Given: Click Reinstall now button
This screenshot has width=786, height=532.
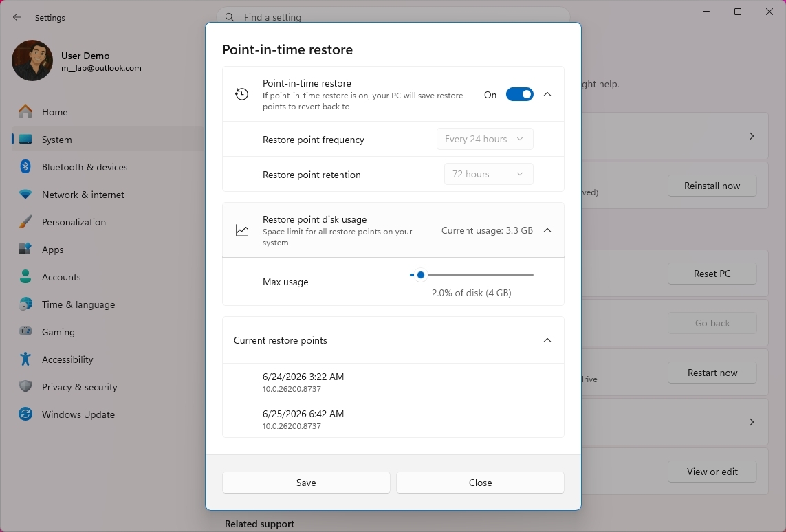Looking at the screenshot, I should click(712, 186).
